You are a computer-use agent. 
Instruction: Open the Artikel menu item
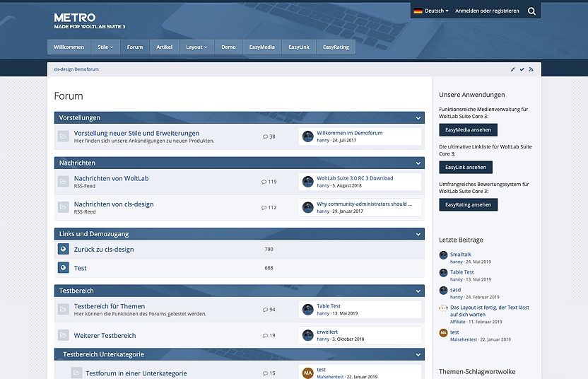164,47
